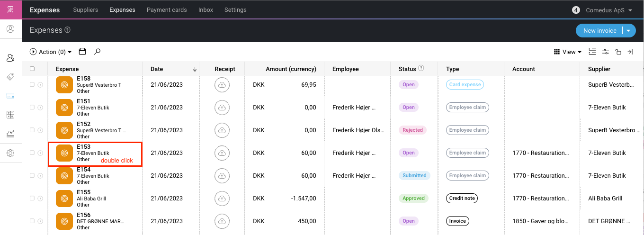
Task: Click the Rejected status badge
Action: (412, 130)
